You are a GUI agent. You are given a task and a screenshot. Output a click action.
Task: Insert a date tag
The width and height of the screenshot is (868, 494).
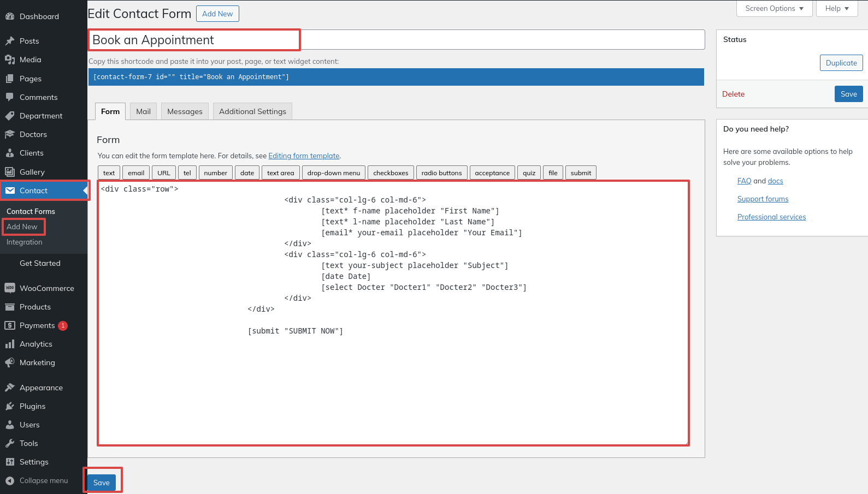click(x=247, y=173)
